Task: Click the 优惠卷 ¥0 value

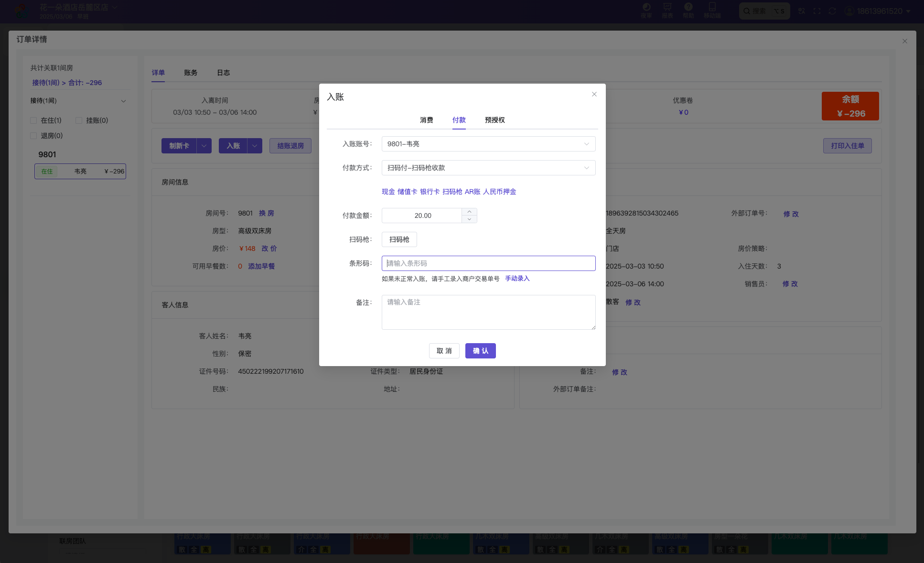Action: coord(683,112)
